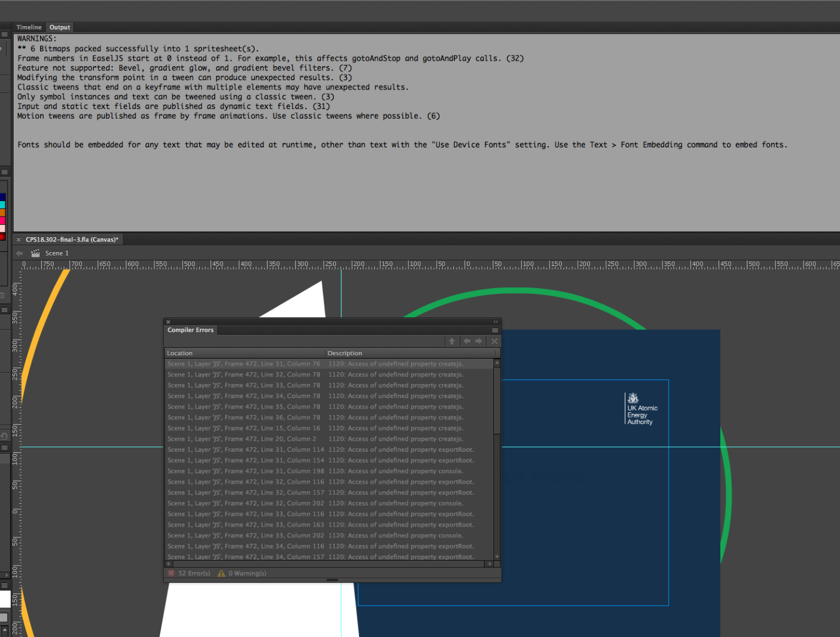Click the 'Frame numbers in EaselJS' warning line
840x637 pixels.
pos(271,58)
